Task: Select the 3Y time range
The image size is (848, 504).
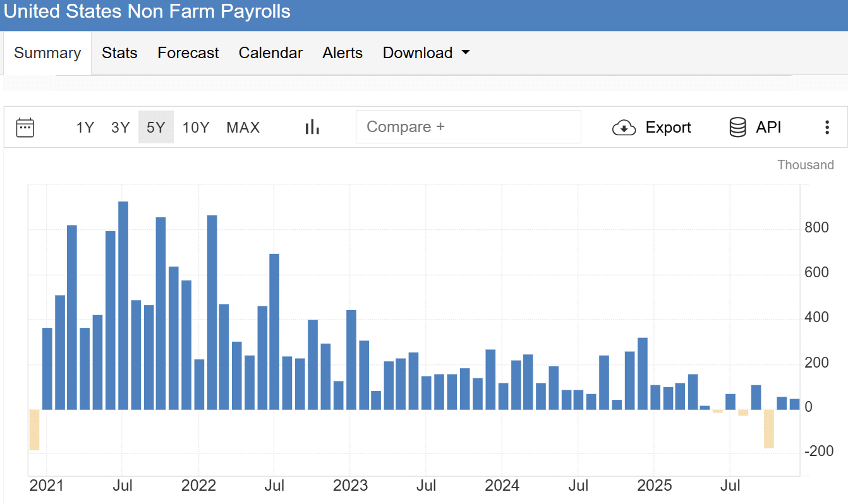Action: tap(120, 128)
